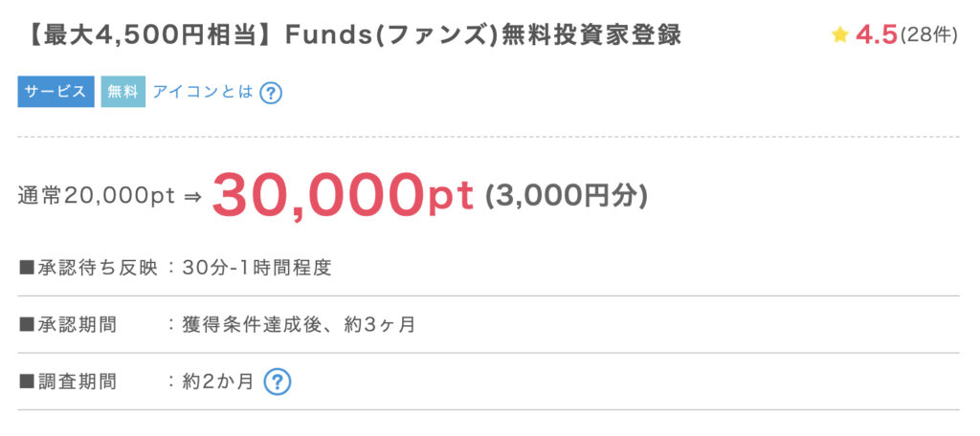
Task: Select the 獲得条件達成後、約3ヶ月 text
Action: [x=299, y=325]
